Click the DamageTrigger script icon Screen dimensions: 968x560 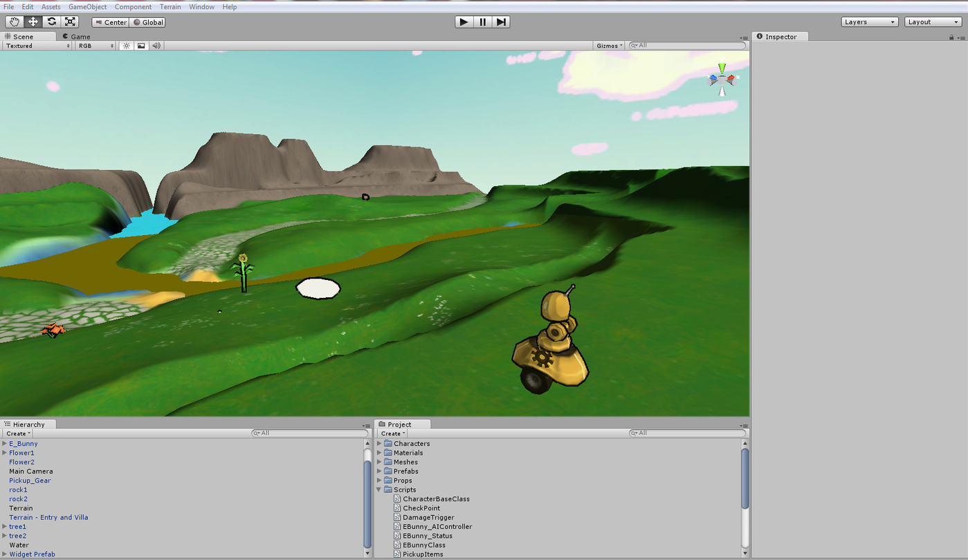[397, 517]
